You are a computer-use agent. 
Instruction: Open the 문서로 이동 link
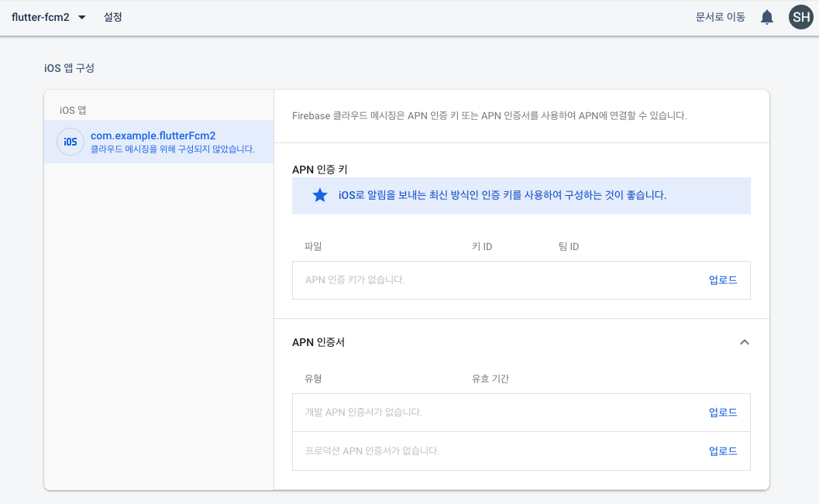click(721, 17)
